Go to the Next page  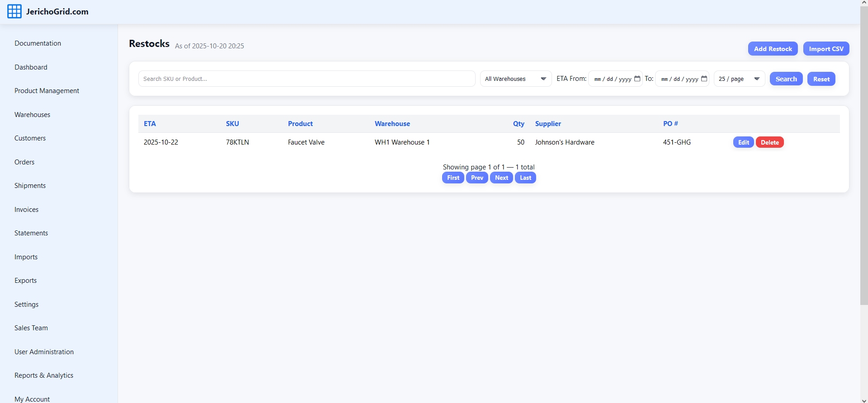click(x=501, y=178)
